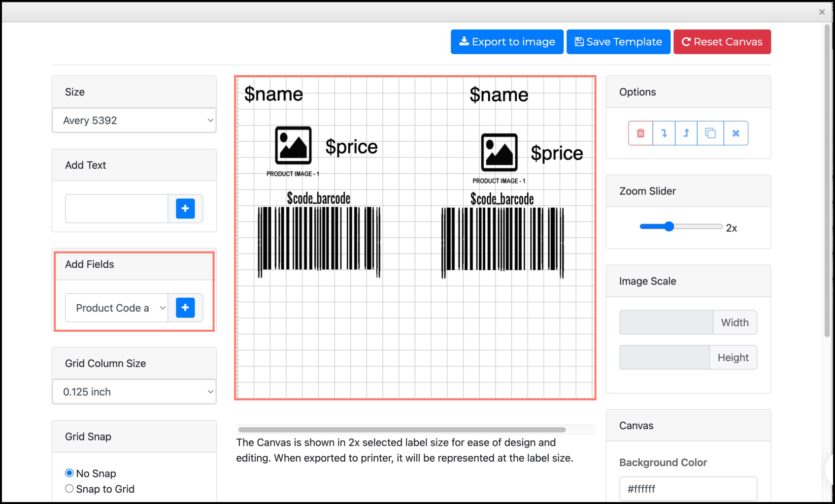The width and height of the screenshot is (835, 504).
Task: Send object backward with down-arrow icon
Action: [664, 133]
